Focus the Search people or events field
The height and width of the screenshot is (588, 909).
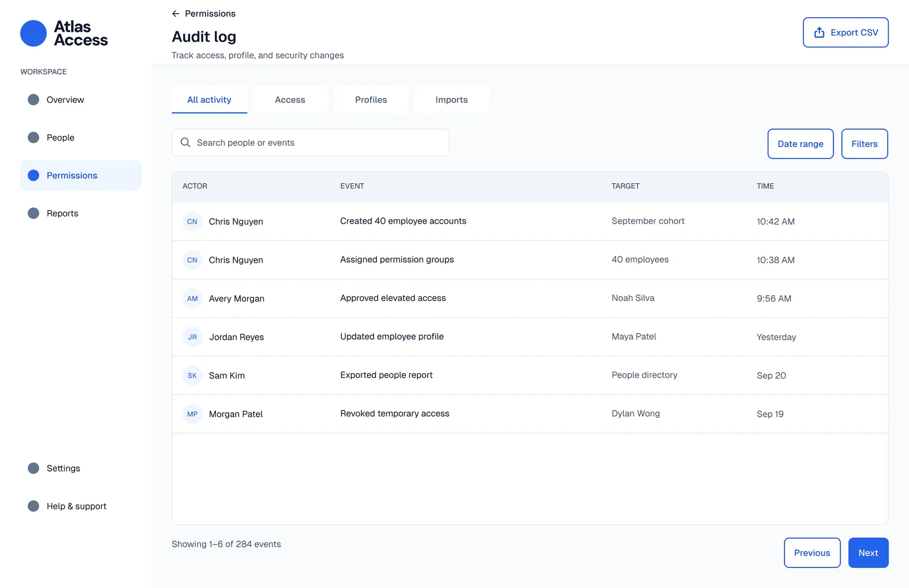pyautogui.click(x=311, y=143)
